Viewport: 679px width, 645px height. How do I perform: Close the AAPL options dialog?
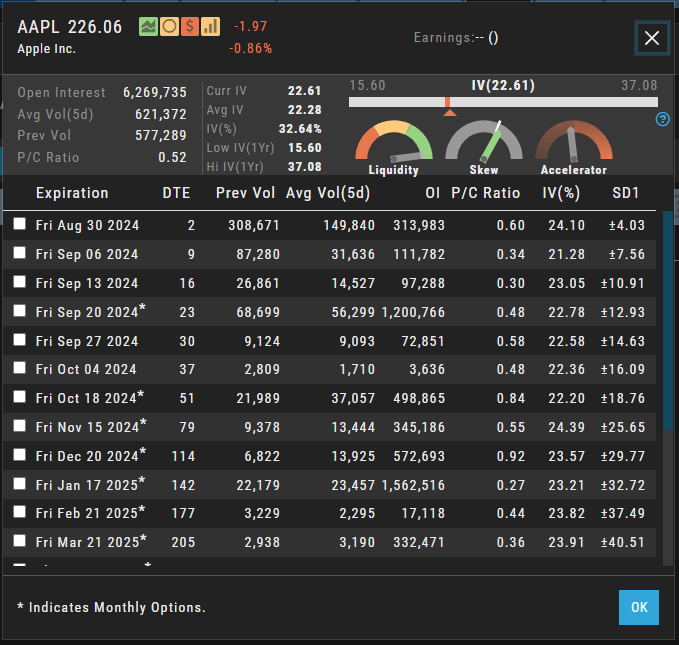[x=652, y=38]
